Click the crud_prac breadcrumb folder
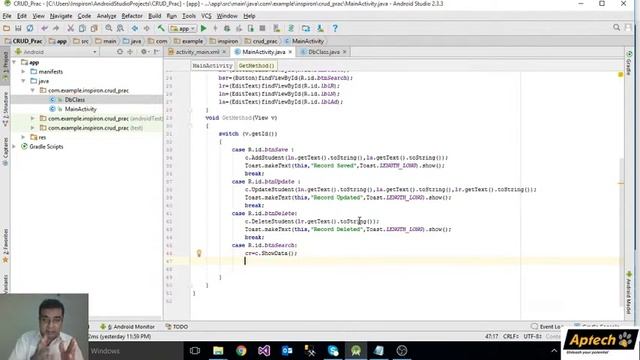Viewport: 640px width, 360px height. tap(261, 41)
